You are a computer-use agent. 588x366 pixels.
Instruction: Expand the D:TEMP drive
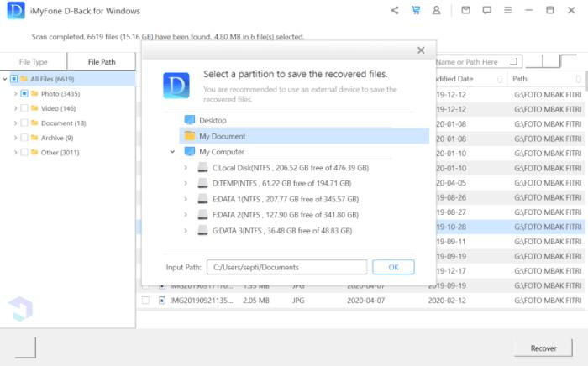point(186,183)
